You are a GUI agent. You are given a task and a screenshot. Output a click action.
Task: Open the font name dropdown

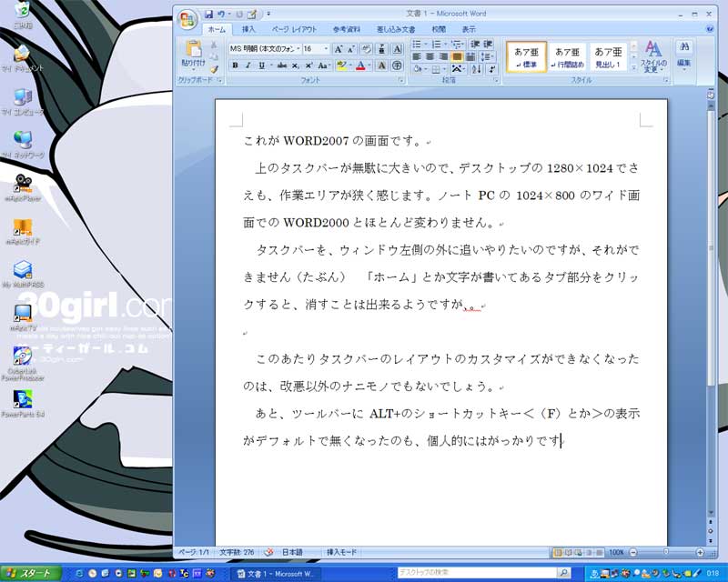click(x=298, y=49)
